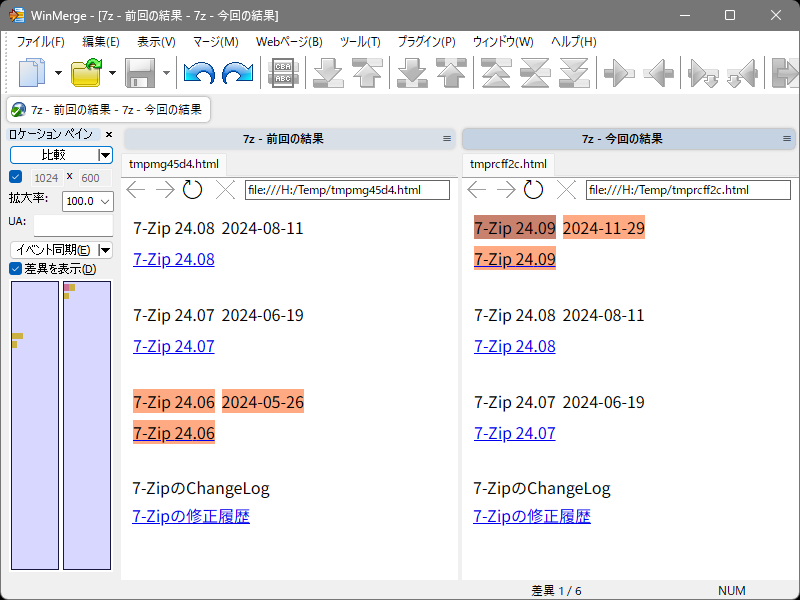Go back in the left browser pane
Screen dimensions: 800x600
(135, 190)
